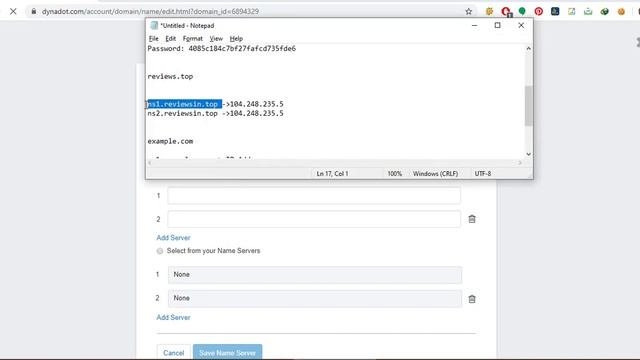Click the lower Add Server link
This screenshot has height=360, width=640.
pos(173,318)
